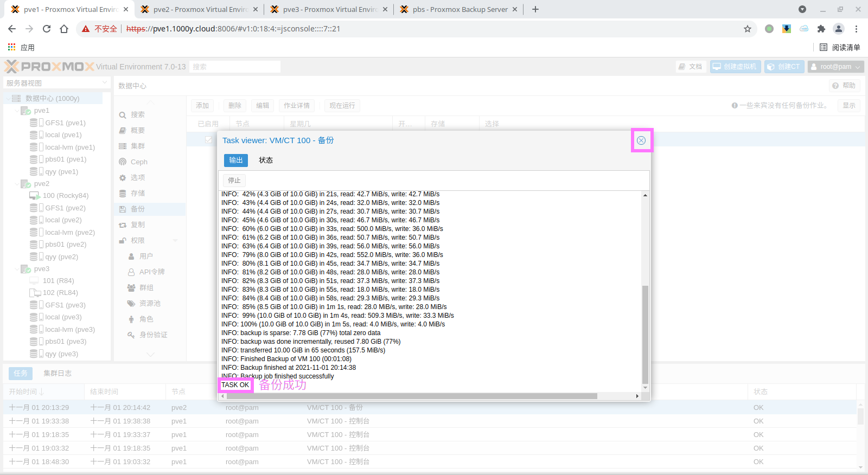
Task: Collapse the pve2 node tree
Action: [16, 184]
